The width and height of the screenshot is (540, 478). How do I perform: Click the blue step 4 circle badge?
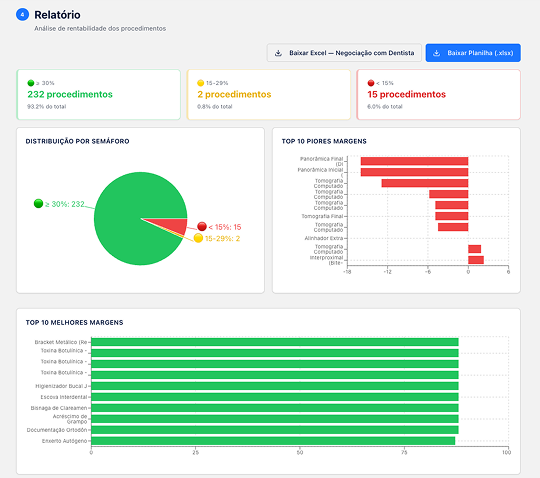(22, 14)
